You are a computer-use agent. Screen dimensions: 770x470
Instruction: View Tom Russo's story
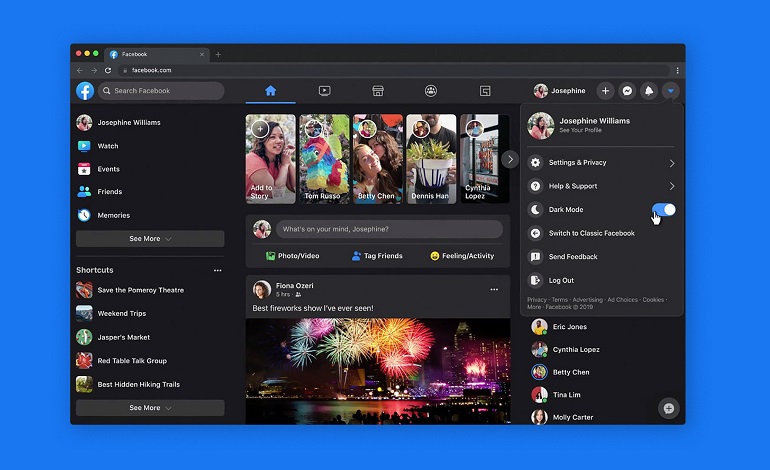(324, 159)
